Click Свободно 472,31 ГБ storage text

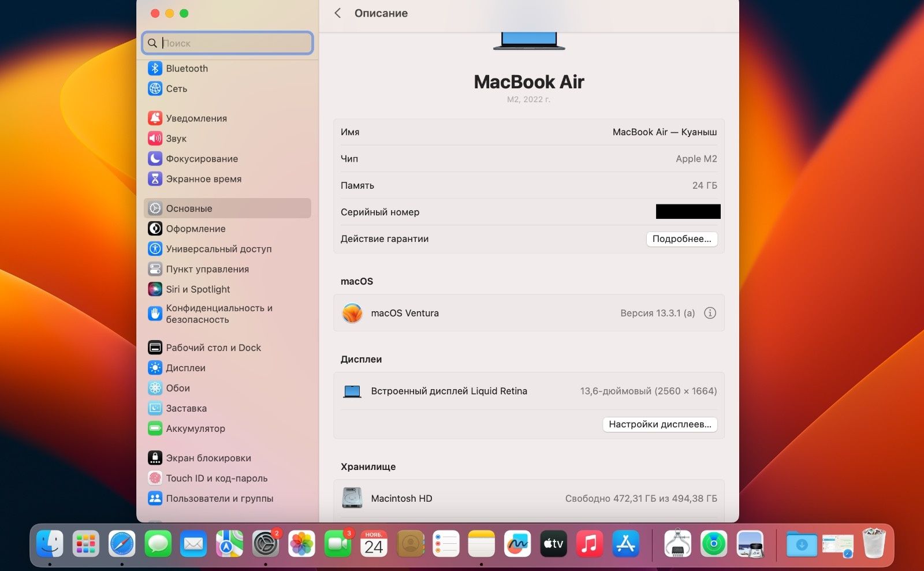click(x=641, y=498)
